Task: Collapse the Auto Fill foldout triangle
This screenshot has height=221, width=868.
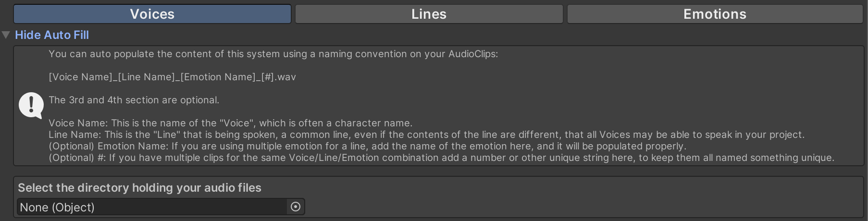Action: pyautogui.click(x=6, y=35)
